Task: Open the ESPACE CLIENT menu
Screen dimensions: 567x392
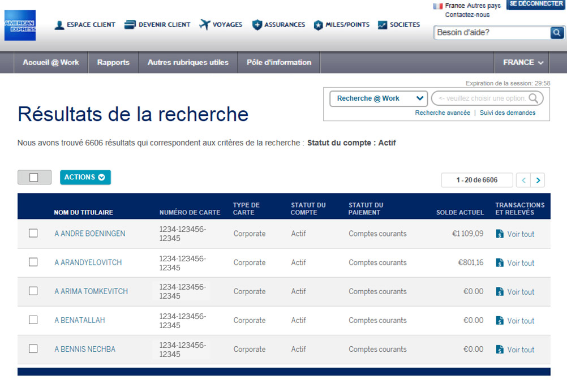Action: click(x=91, y=24)
